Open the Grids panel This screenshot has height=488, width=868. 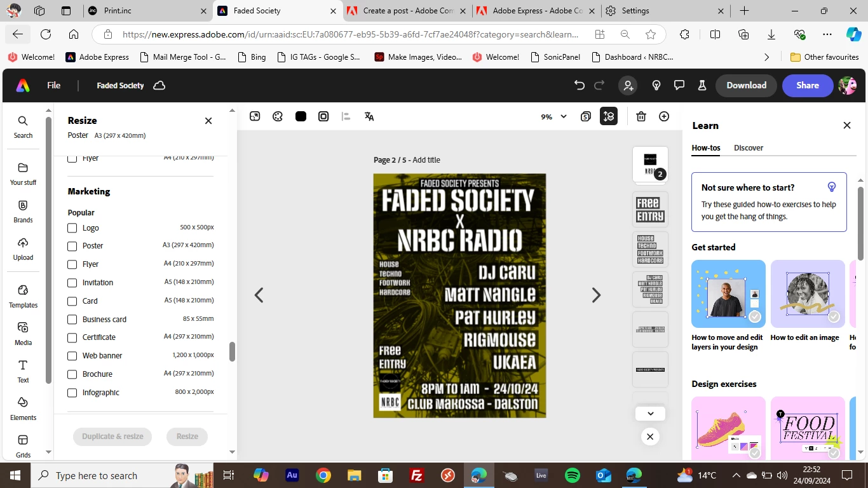coord(23,446)
